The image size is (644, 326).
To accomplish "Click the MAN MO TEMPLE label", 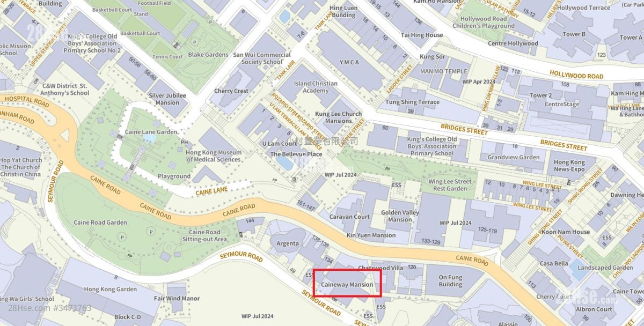I will 444,71.
